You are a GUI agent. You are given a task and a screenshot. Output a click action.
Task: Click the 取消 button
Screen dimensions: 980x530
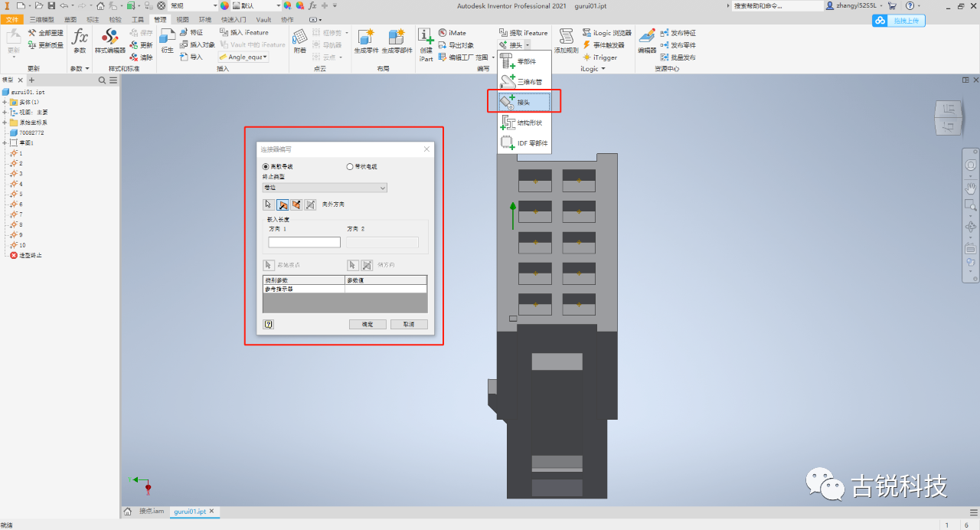tap(409, 324)
